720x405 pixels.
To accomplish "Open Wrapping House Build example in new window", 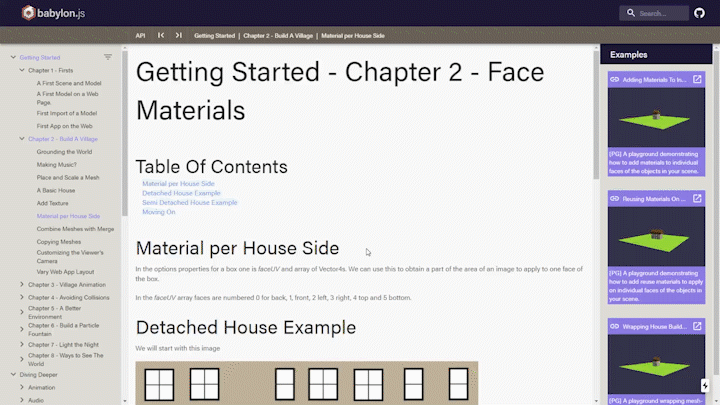I will coord(697,326).
